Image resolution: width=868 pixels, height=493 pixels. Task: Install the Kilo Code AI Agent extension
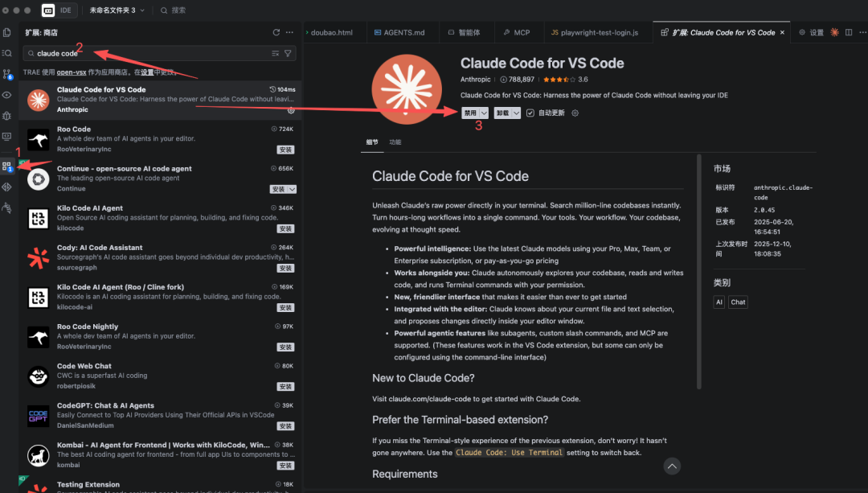pos(285,228)
